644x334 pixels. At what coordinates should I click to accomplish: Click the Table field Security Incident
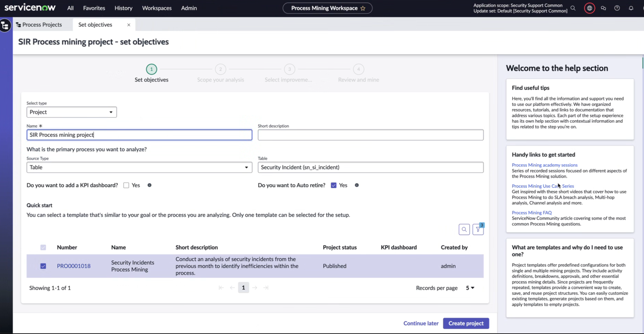point(371,167)
